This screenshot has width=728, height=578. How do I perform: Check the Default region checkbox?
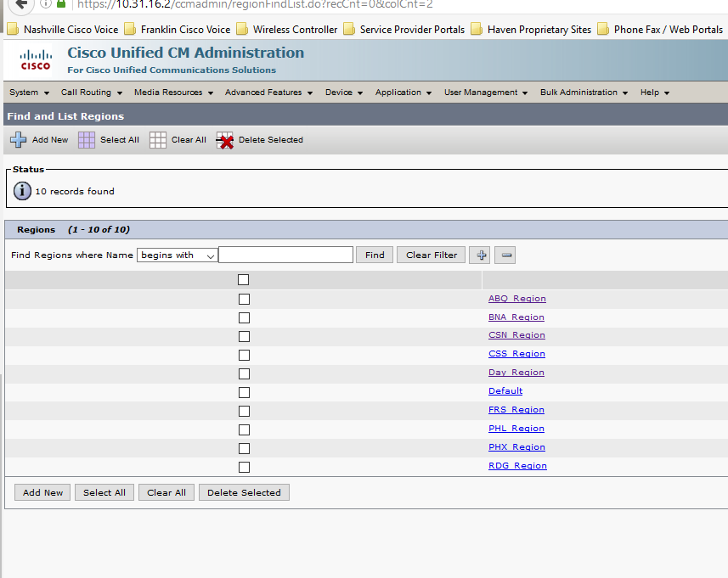tap(244, 392)
